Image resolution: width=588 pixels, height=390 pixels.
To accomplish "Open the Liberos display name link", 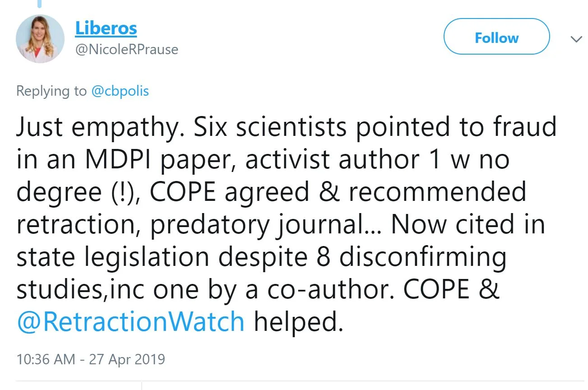I will pyautogui.click(x=106, y=28).
